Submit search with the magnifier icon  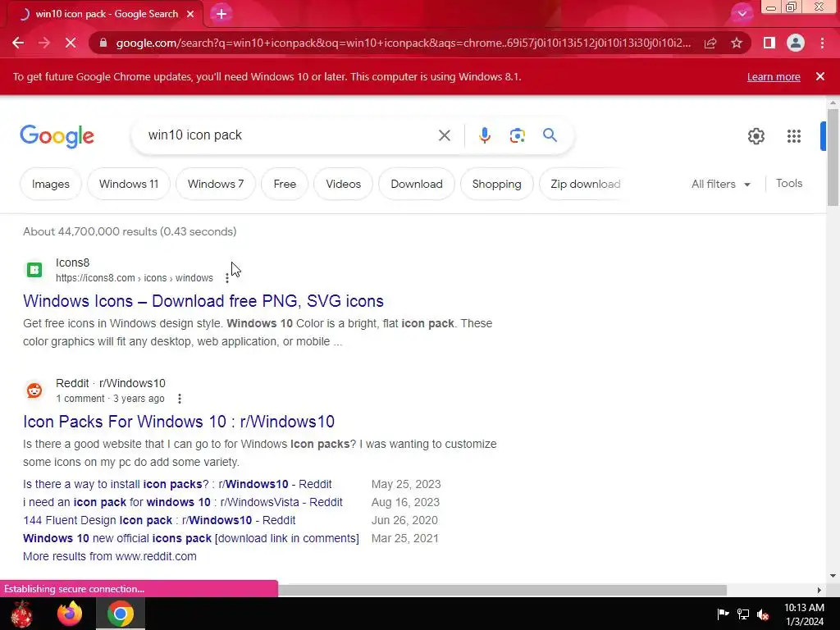tap(550, 135)
